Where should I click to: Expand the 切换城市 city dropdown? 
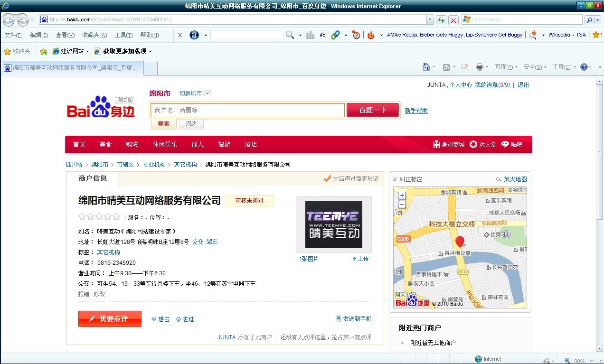coord(208,93)
